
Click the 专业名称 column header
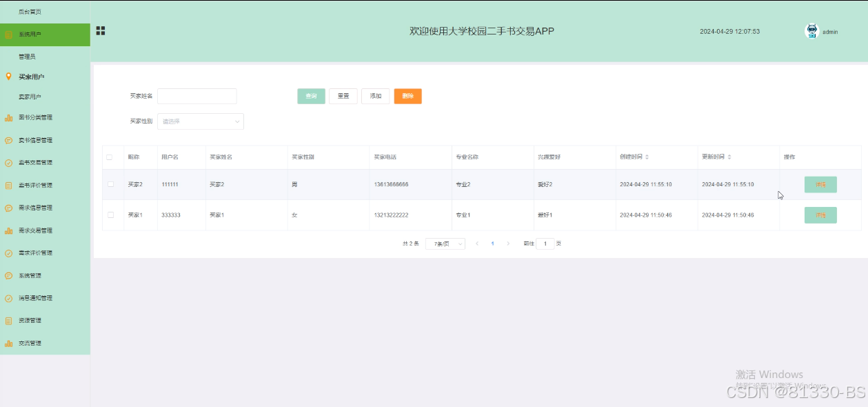tap(467, 157)
